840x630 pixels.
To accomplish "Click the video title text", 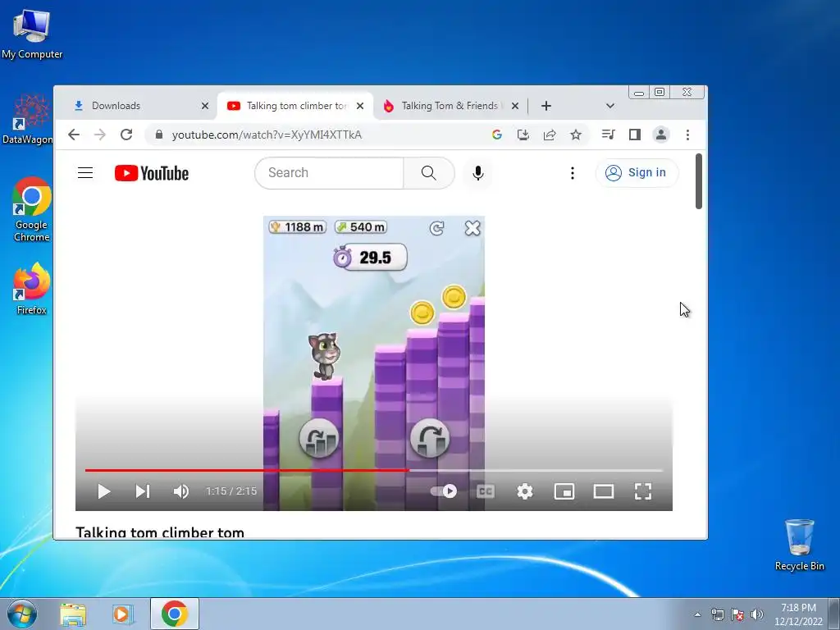I will [160, 532].
